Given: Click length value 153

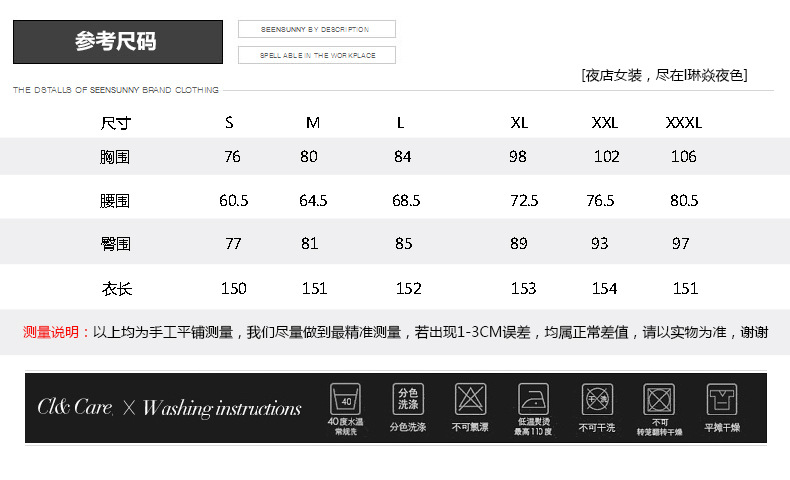Looking at the screenshot, I should pos(523,289).
